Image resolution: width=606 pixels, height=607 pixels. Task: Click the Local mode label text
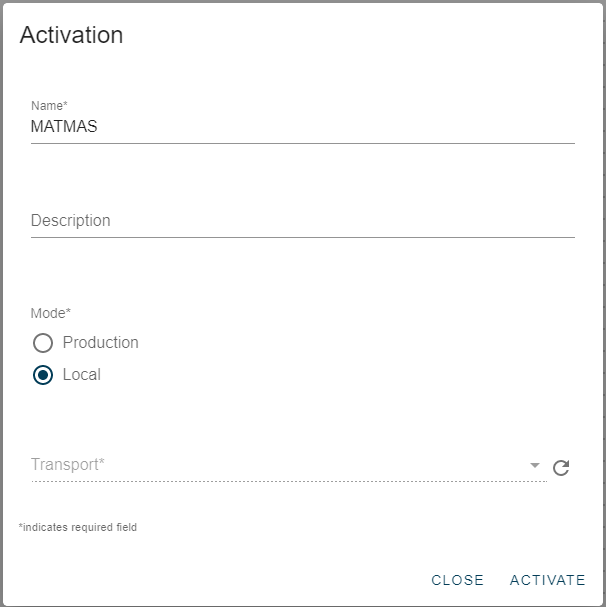pyautogui.click(x=81, y=375)
